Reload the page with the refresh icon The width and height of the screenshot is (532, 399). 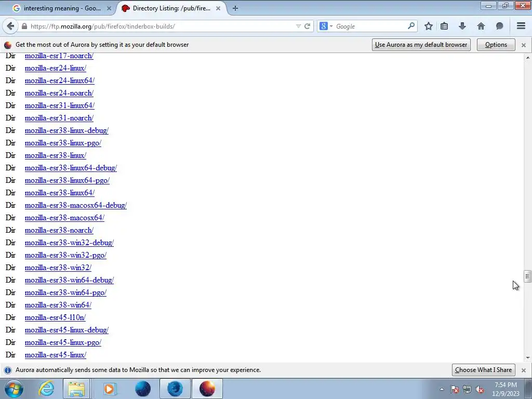tap(308, 26)
